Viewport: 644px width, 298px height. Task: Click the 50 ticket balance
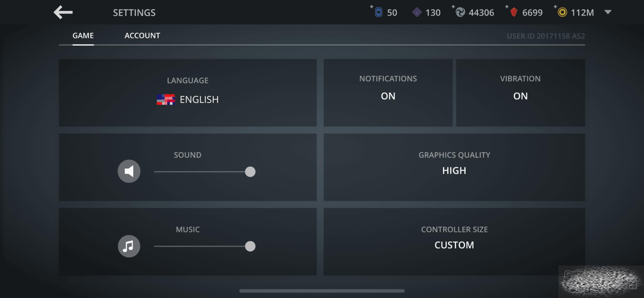[392, 13]
